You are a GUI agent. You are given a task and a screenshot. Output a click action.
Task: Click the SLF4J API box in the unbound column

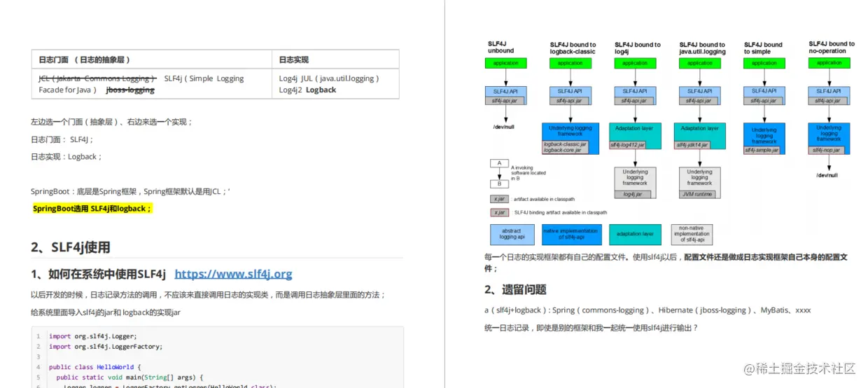pos(505,96)
